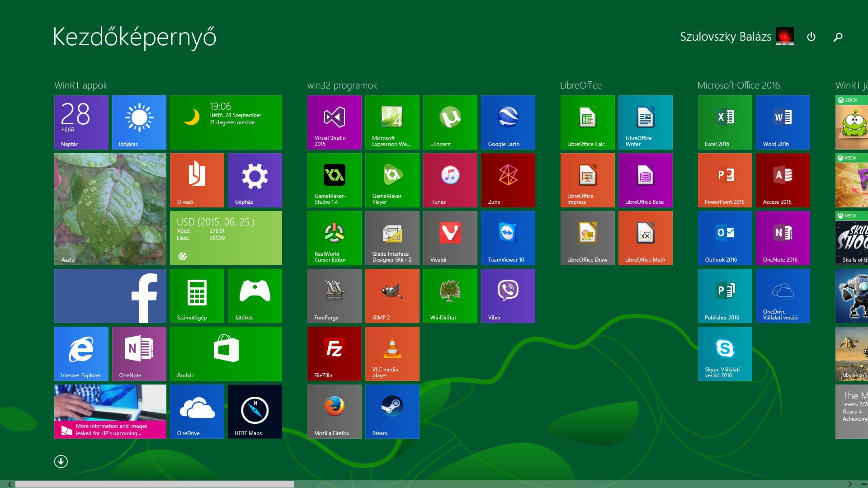Click the WinRT appok group title
The image size is (868, 488).
click(x=81, y=85)
